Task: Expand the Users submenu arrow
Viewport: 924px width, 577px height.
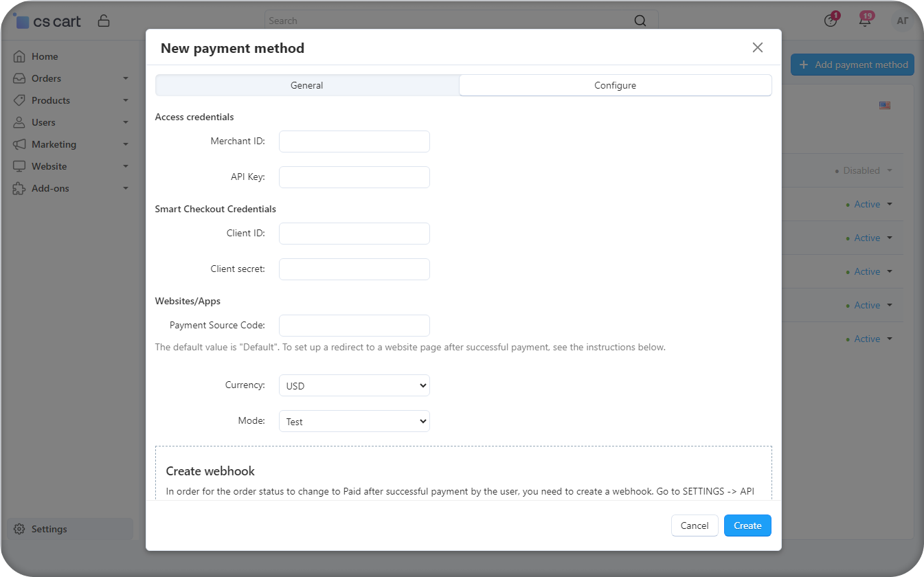Action: click(x=126, y=123)
